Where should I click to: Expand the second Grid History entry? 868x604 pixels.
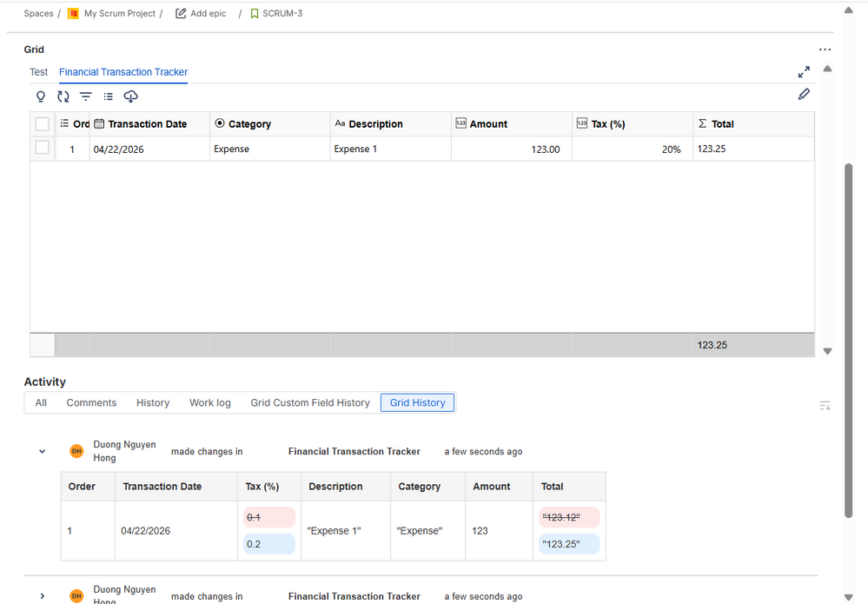[42, 596]
